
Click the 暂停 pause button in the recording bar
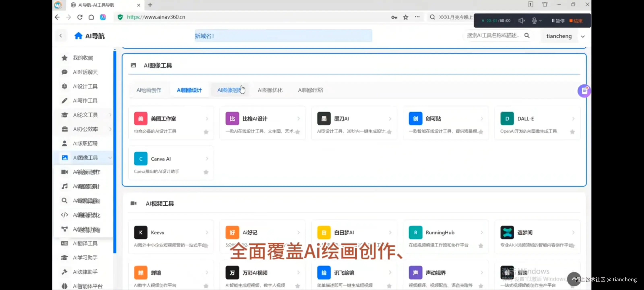tap(557, 21)
